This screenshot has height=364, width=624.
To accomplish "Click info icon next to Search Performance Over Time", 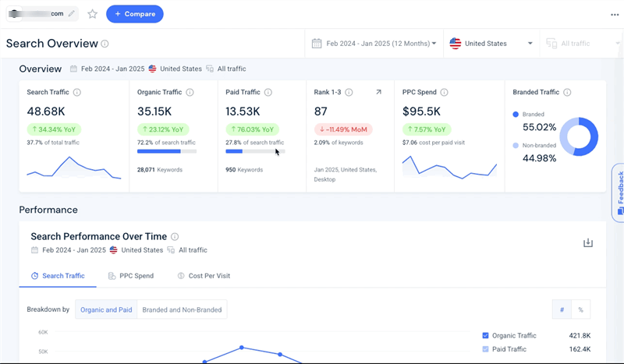I will pyautogui.click(x=175, y=237).
